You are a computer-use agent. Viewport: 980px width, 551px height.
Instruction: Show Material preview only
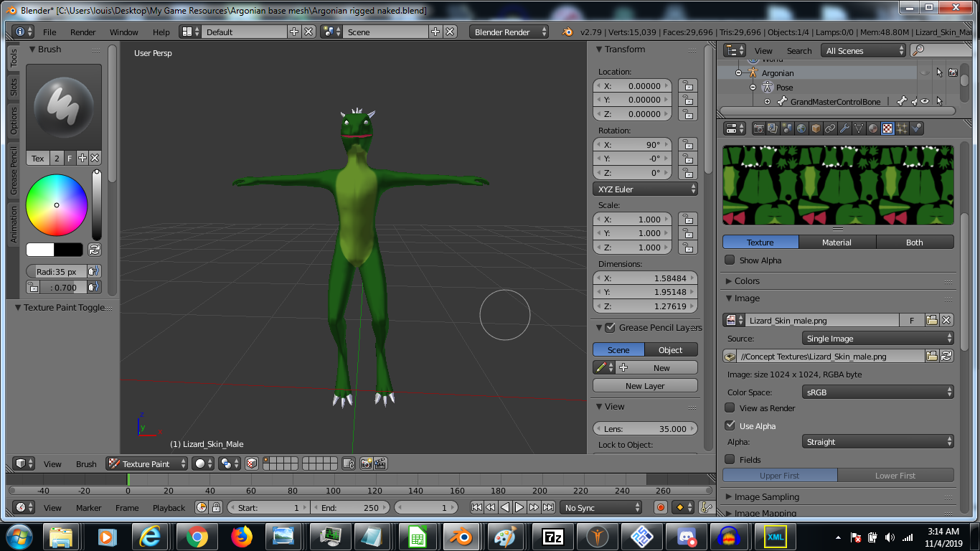837,242
